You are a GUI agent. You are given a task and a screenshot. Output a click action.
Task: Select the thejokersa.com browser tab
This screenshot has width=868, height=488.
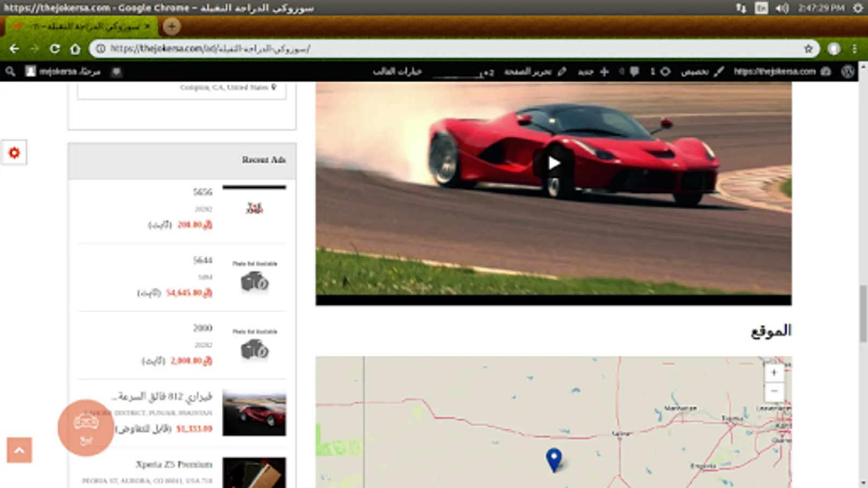[81, 26]
